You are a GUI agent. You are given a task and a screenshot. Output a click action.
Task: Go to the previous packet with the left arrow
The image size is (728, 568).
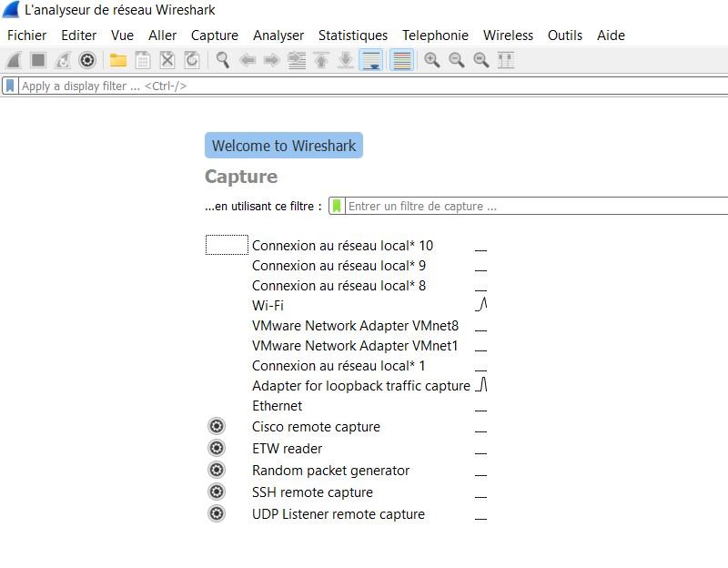248,60
